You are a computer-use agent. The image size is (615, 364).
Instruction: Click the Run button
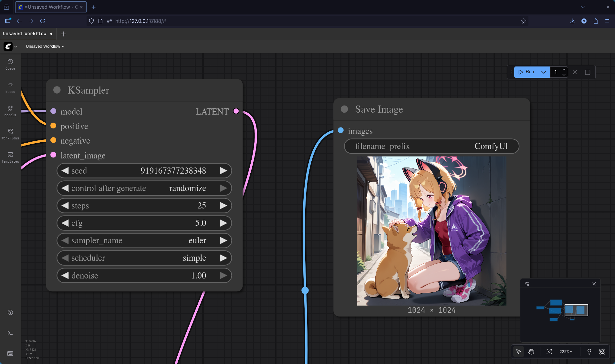pos(526,72)
